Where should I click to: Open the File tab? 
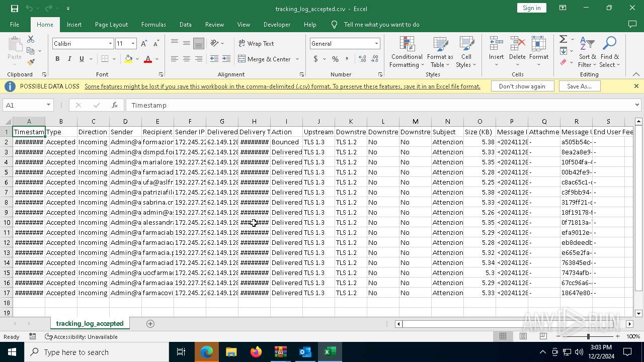pos(15,25)
